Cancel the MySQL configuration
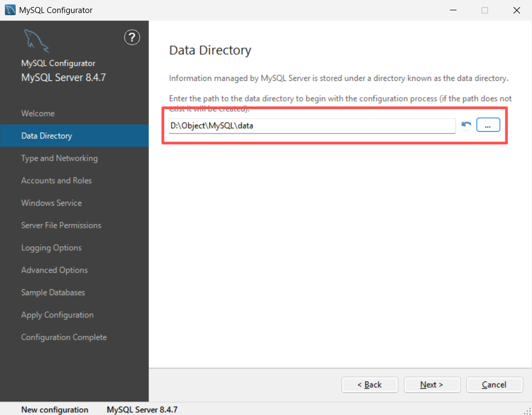Viewport: 532px width, 415px height. click(x=495, y=385)
